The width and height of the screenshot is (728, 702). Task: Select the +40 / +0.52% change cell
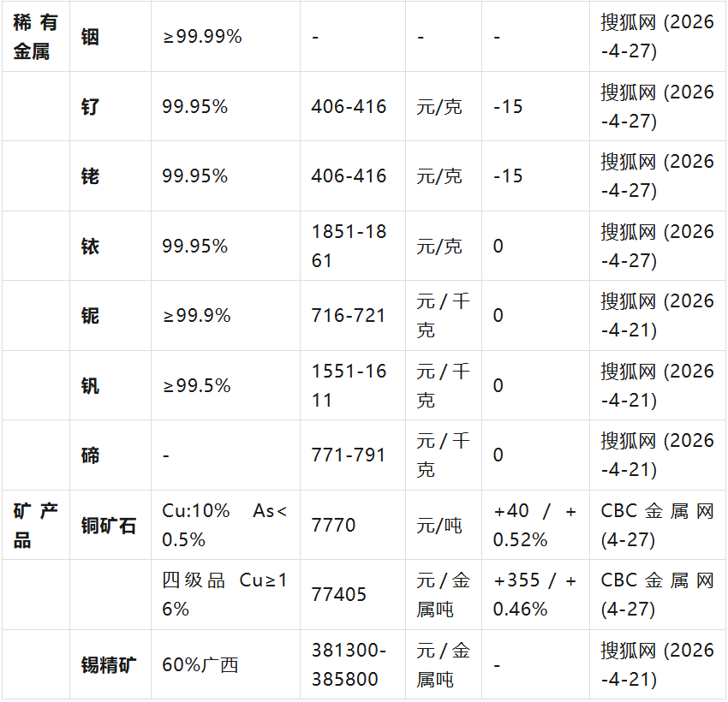pos(534,525)
